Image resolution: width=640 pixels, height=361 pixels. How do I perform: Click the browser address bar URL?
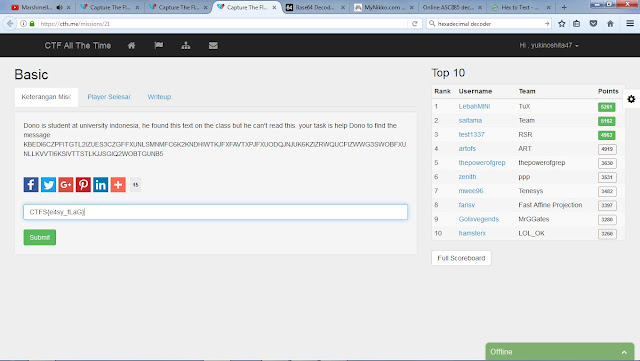coord(222,24)
